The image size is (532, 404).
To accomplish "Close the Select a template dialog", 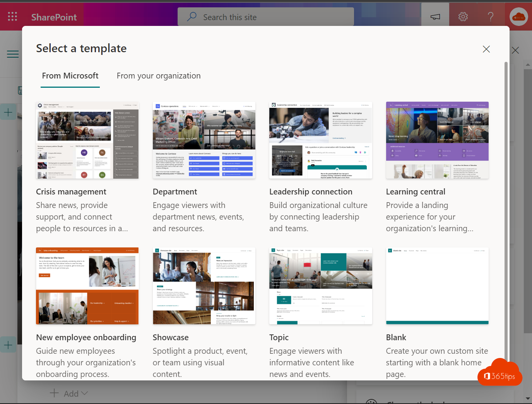I will point(486,49).
